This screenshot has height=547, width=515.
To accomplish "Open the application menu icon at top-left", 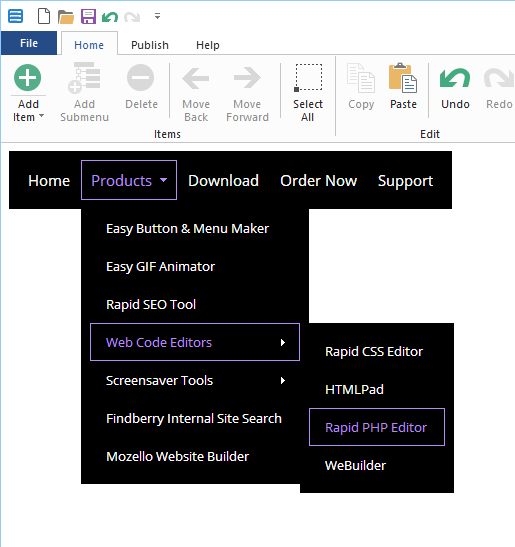I will point(16,16).
